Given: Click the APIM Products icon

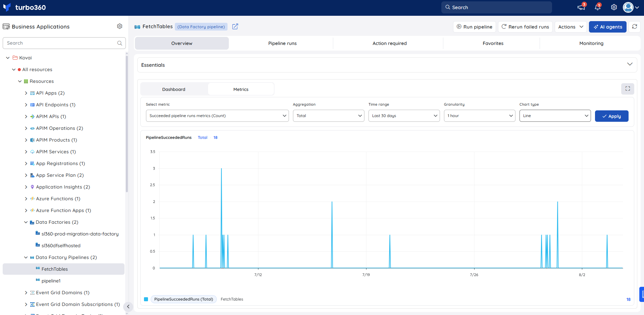Looking at the screenshot, I should (x=32, y=140).
